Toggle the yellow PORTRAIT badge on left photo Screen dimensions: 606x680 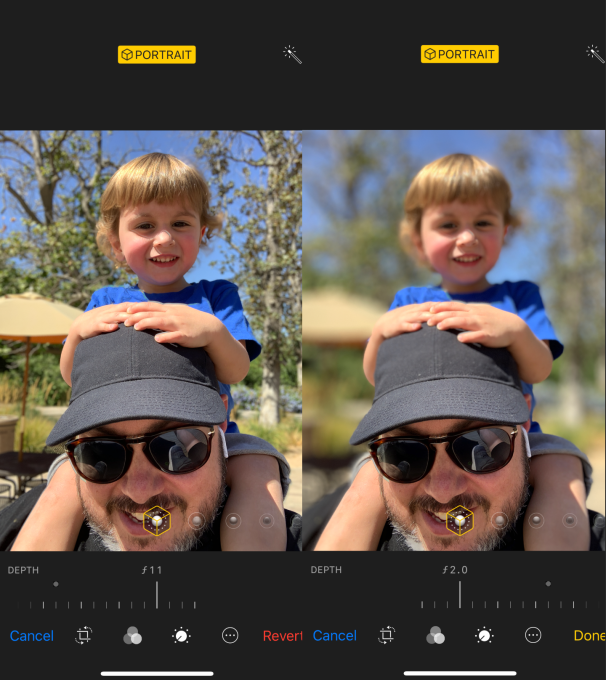click(157, 55)
